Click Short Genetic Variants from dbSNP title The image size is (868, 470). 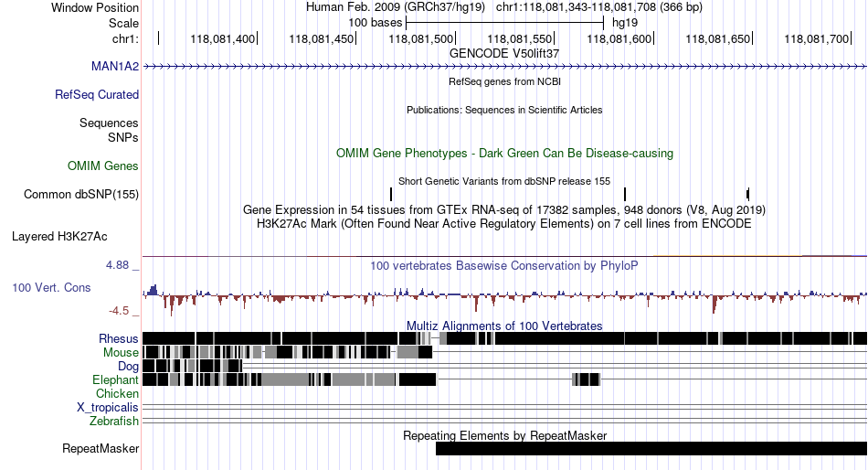point(504,181)
